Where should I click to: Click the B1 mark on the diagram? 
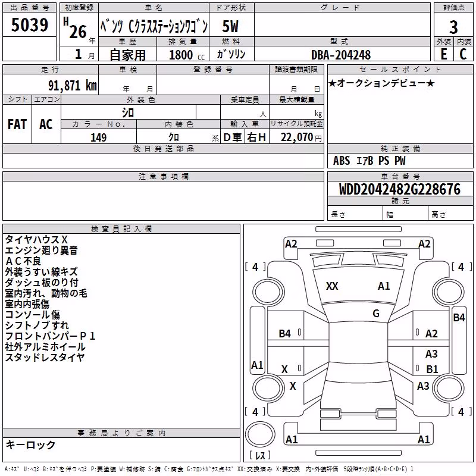(432, 369)
